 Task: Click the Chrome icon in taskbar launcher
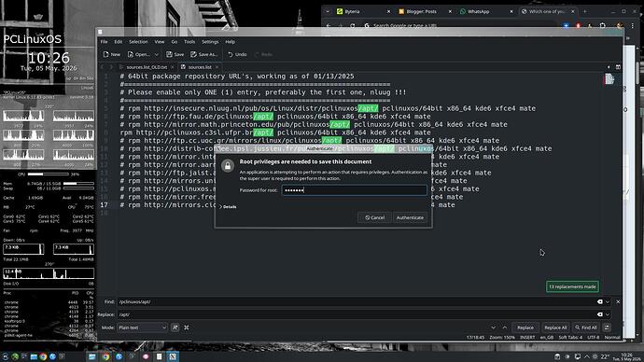43,356
